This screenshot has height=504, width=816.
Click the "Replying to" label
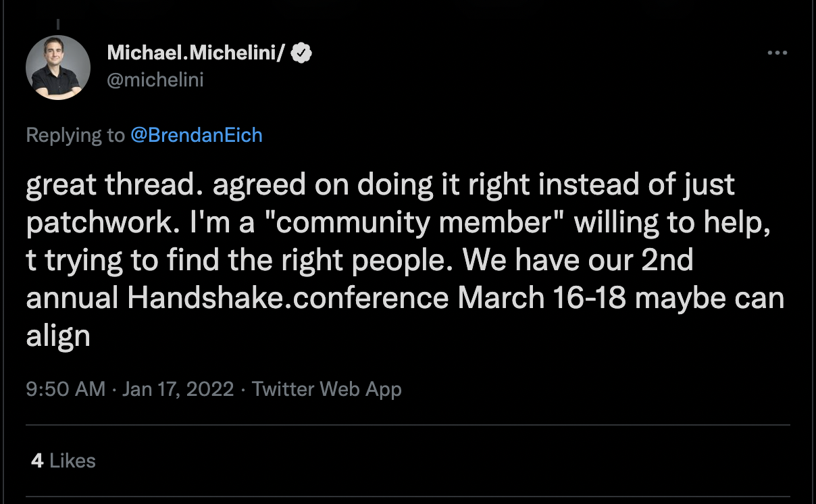(x=75, y=135)
